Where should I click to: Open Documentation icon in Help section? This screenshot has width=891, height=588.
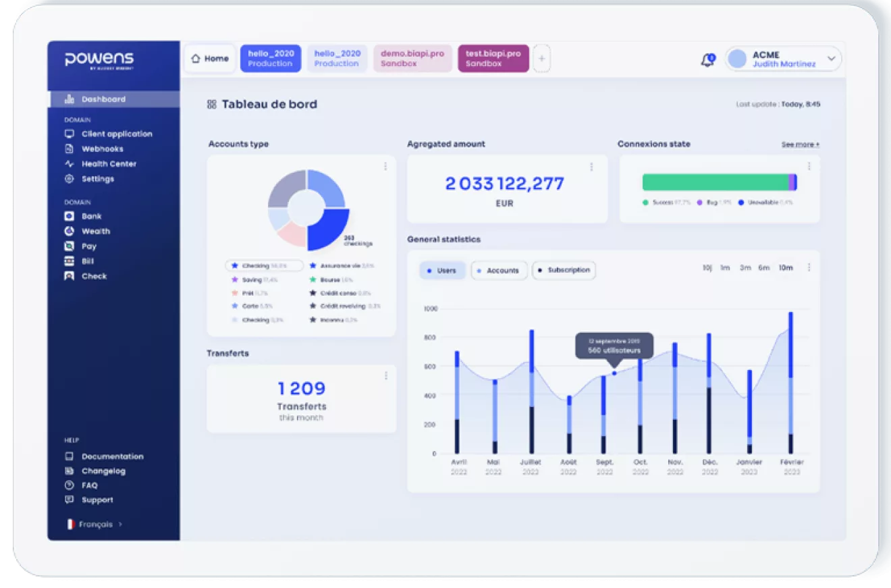point(69,456)
